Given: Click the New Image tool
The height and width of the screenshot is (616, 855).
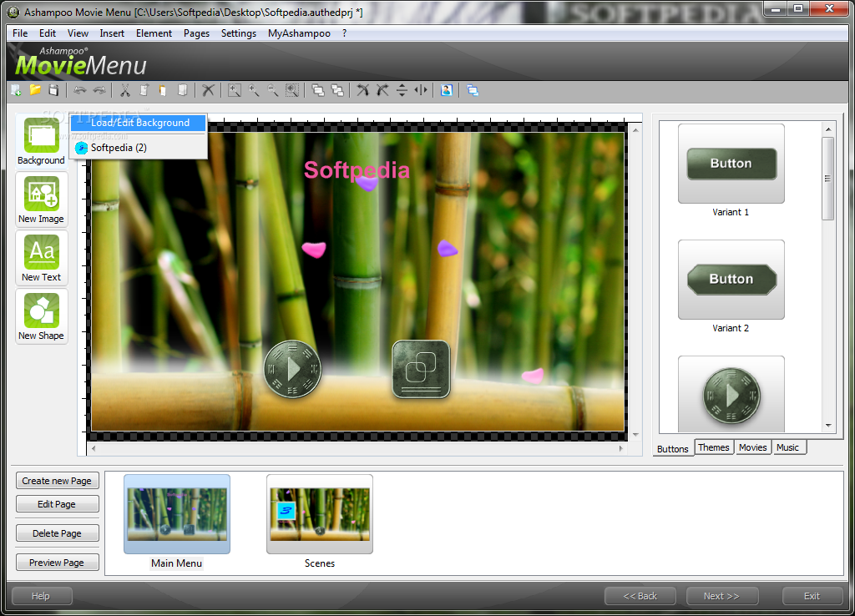Looking at the screenshot, I should (x=42, y=199).
